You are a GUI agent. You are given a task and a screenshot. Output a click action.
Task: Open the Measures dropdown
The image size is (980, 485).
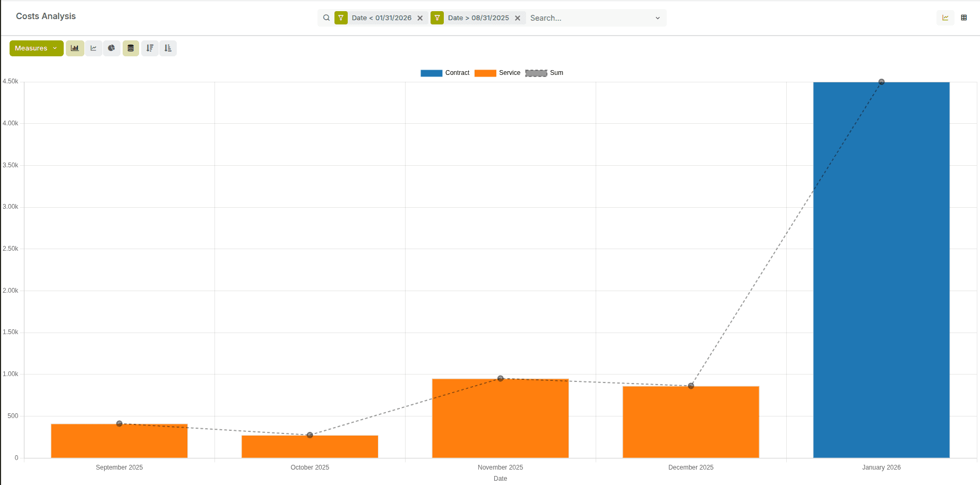pyautogui.click(x=36, y=48)
